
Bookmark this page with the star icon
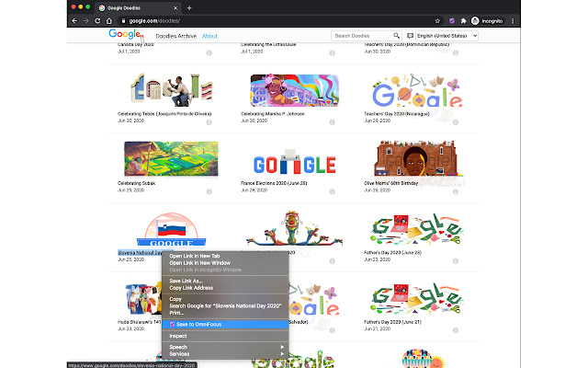(x=437, y=21)
